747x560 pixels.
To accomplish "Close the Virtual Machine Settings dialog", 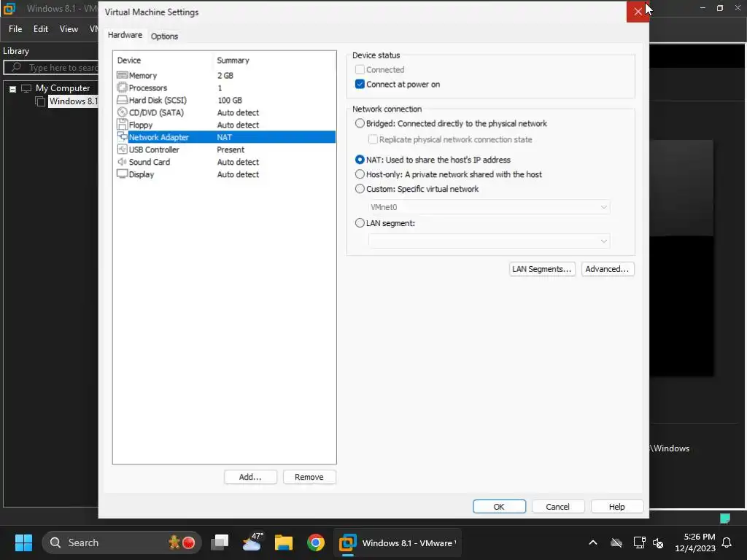I will [638, 12].
